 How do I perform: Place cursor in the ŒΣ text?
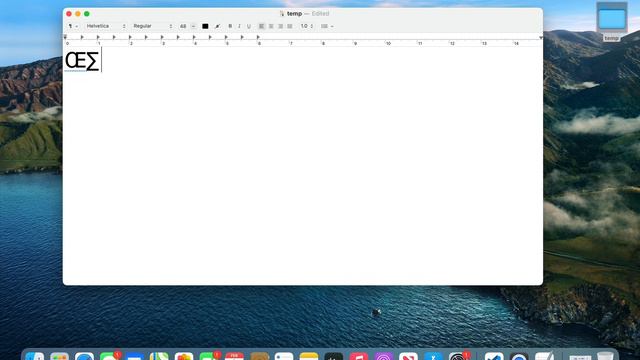coord(82,61)
